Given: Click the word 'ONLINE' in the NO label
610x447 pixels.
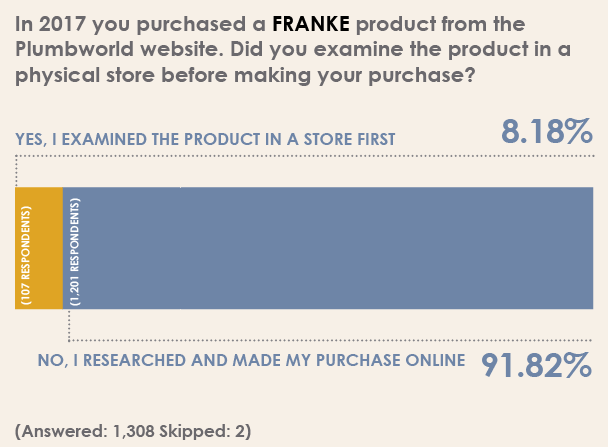Looking at the screenshot, I should [x=435, y=360].
